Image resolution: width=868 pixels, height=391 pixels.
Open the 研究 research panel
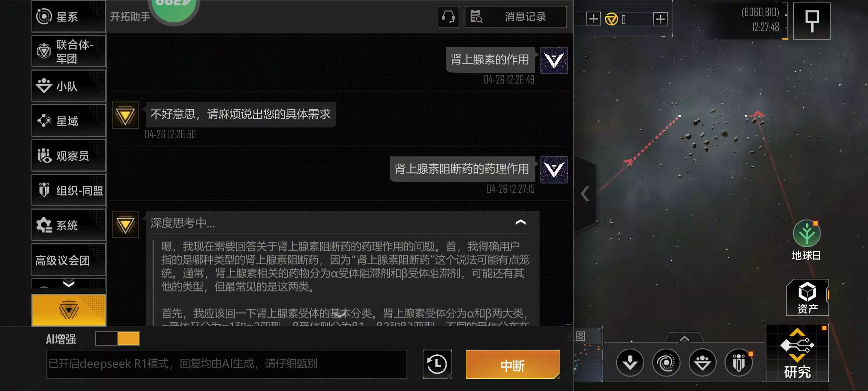pyautogui.click(x=797, y=353)
